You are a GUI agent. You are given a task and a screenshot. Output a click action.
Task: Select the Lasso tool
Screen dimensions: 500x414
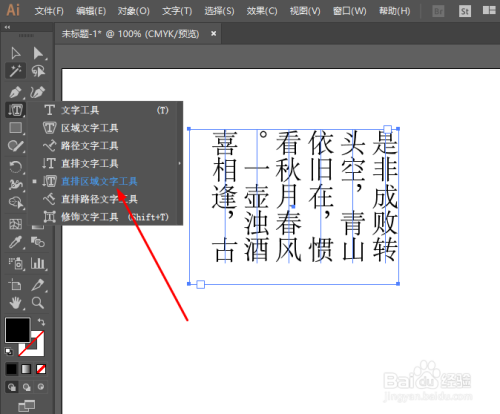[x=38, y=71]
